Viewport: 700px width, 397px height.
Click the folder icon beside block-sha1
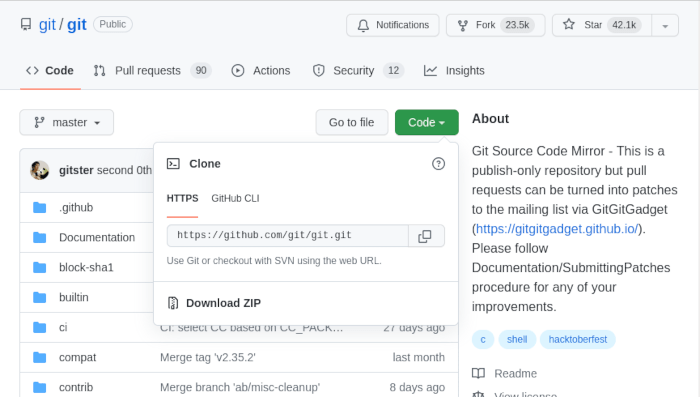click(40, 267)
